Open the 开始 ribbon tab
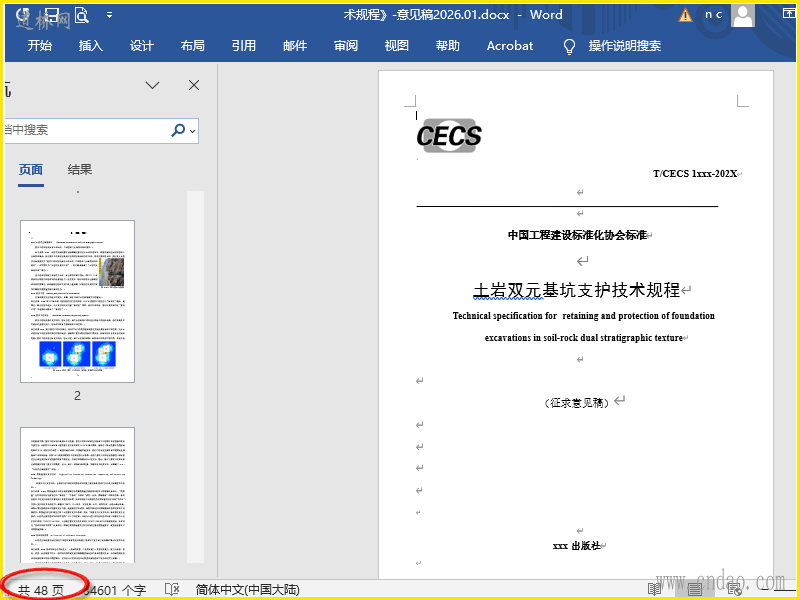The width and height of the screenshot is (800, 600). (x=40, y=46)
